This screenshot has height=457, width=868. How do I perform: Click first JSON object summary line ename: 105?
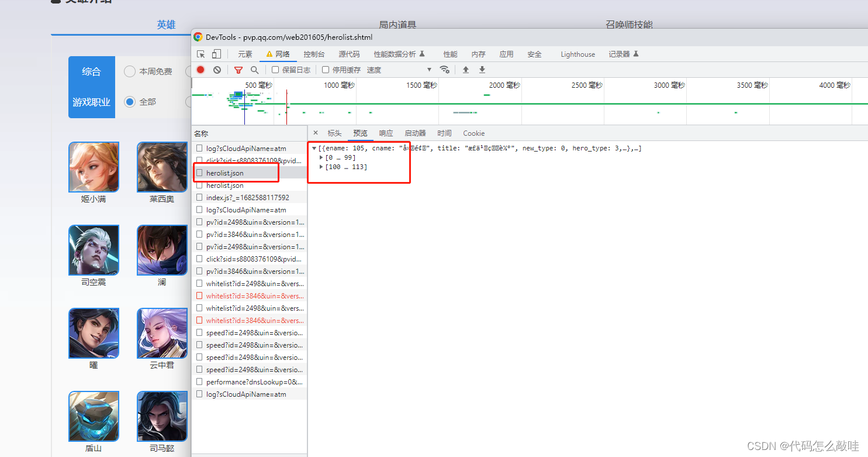click(x=480, y=149)
